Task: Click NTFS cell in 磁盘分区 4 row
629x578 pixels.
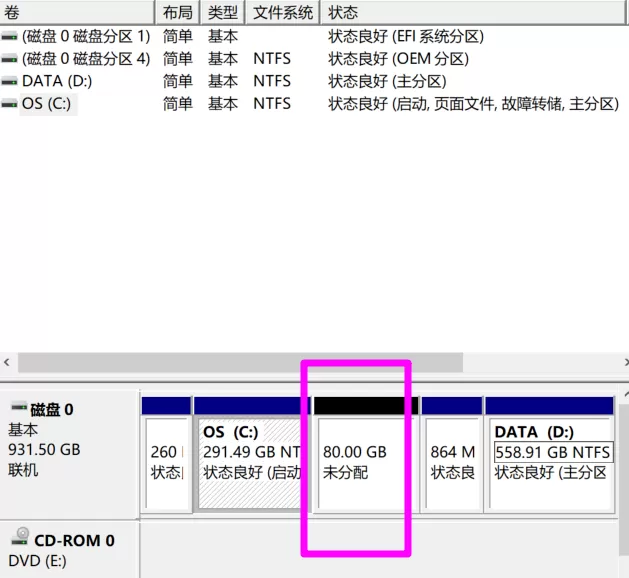Action: click(272, 59)
